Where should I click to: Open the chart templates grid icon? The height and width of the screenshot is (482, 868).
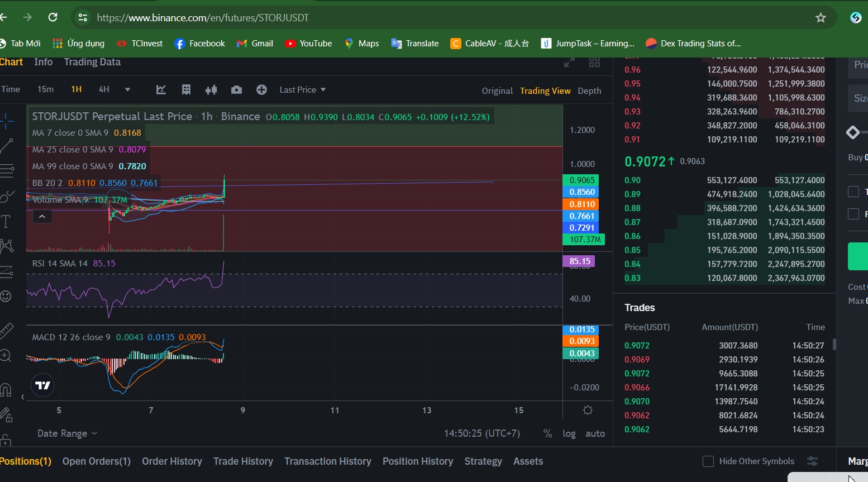tap(187, 90)
